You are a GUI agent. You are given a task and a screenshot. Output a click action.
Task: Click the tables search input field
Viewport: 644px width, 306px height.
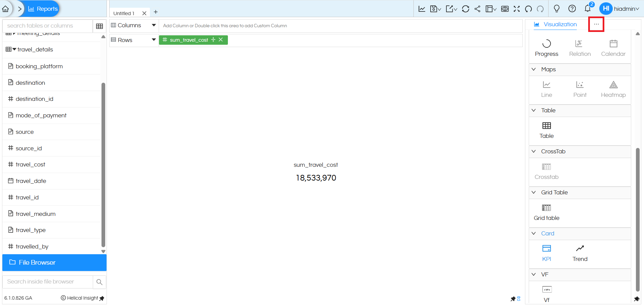[x=47, y=26]
